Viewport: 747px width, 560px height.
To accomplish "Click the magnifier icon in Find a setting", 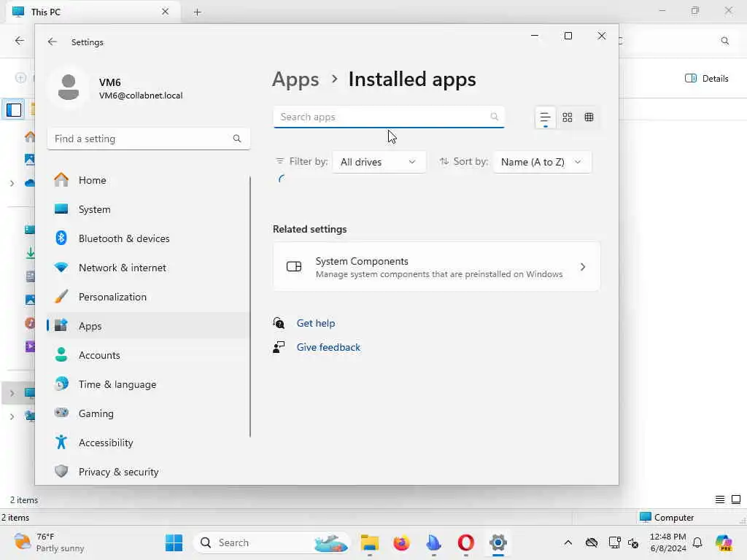I will pyautogui.click(x=237, y=139).
